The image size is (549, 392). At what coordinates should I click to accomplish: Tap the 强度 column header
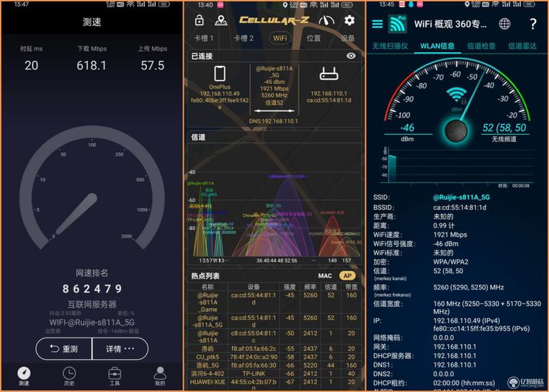coord(289,287)
